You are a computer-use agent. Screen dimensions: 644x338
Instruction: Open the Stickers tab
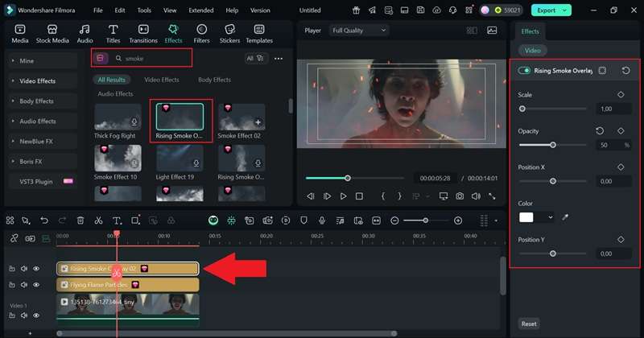click(x=229, y=34)
